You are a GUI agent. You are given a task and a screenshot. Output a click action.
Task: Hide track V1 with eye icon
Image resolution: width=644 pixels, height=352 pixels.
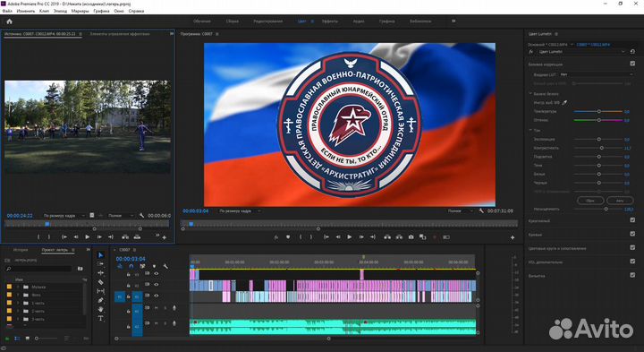coord(156,296)
